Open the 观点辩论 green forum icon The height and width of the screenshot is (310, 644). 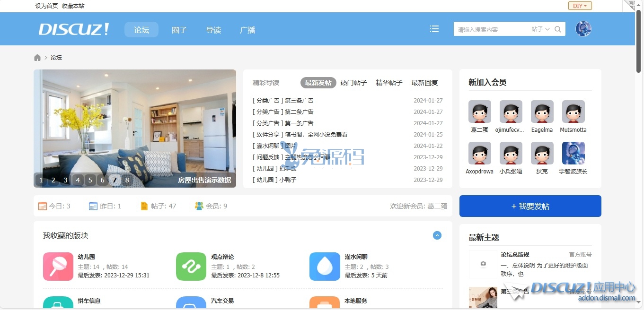coord(187,267)
